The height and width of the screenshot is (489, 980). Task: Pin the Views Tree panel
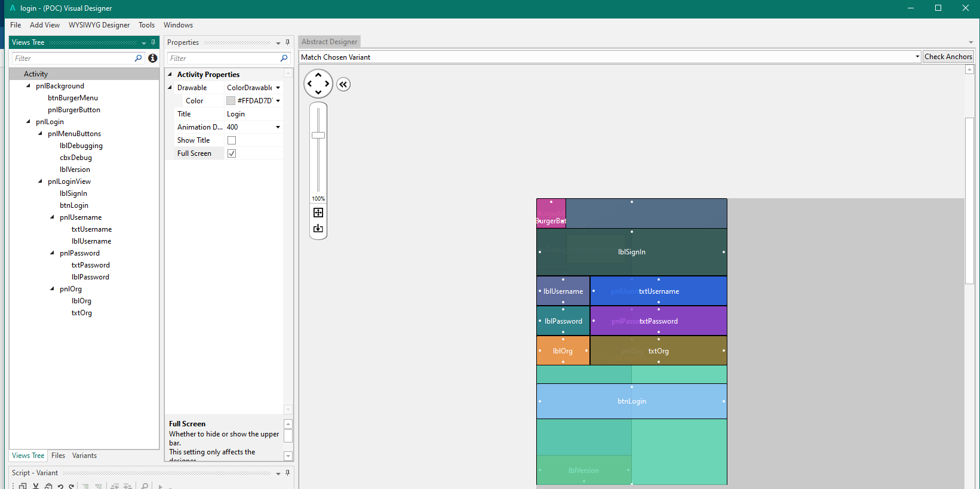pyautogui.click(x=153, y=42)
